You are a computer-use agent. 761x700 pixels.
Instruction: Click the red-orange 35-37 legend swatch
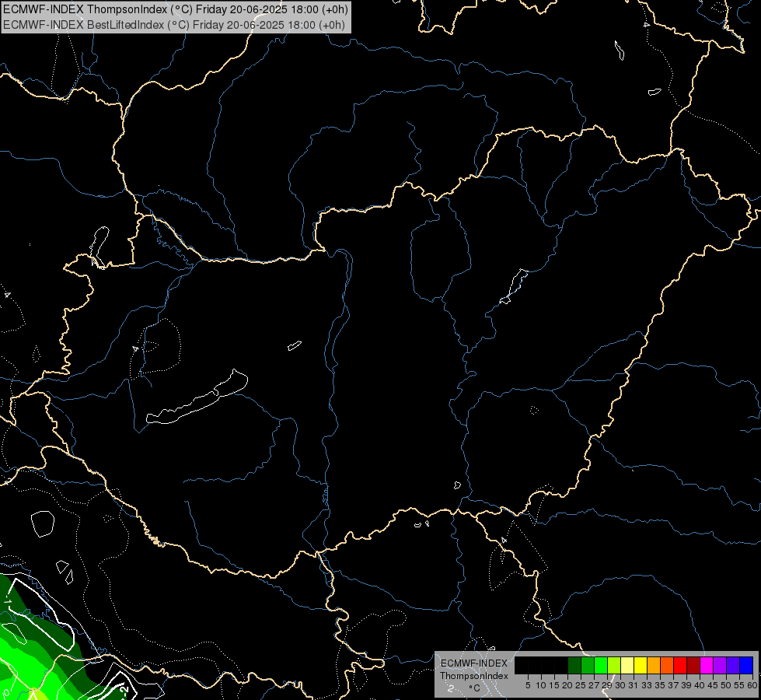tap(667, 665)
